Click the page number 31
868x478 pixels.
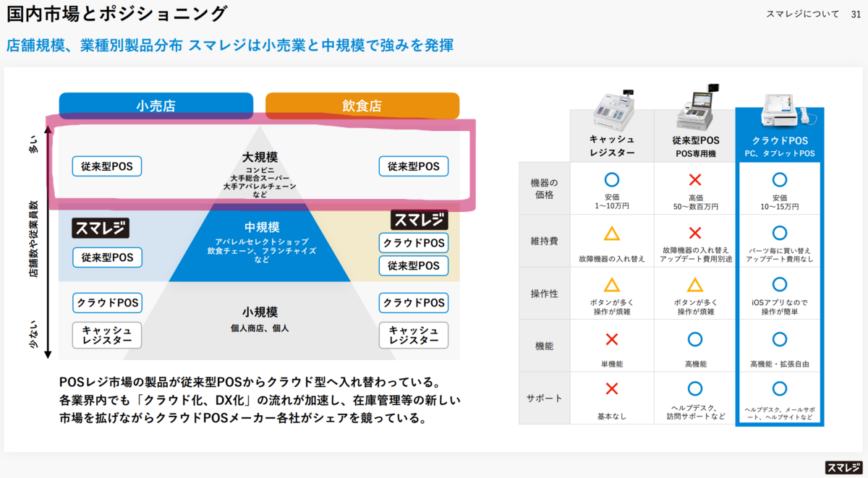click(x=855, y=14)
